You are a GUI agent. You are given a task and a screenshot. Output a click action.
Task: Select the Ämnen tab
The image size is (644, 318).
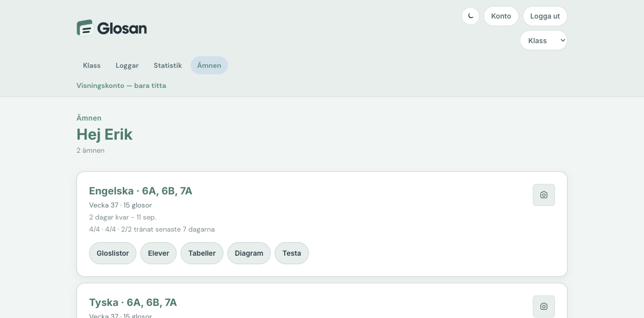pyautogui.click(x=209, y=65)
